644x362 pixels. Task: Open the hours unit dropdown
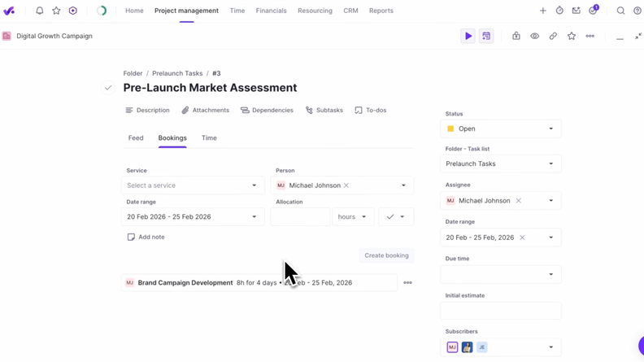(x=353, y=217)
